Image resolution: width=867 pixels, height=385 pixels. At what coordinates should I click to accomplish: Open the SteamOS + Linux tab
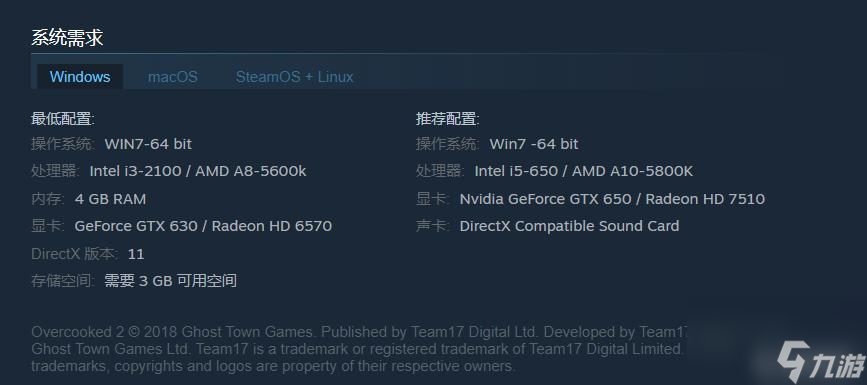coord(294,76)
